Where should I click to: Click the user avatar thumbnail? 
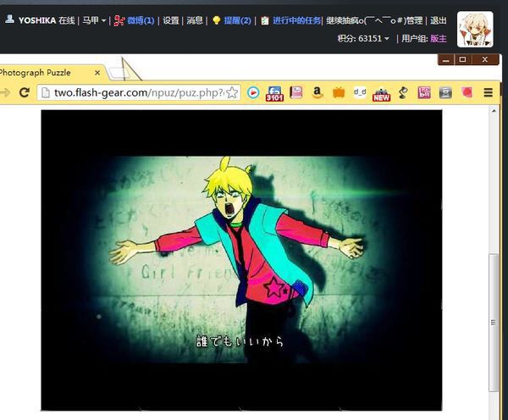[x=475, y=30]
